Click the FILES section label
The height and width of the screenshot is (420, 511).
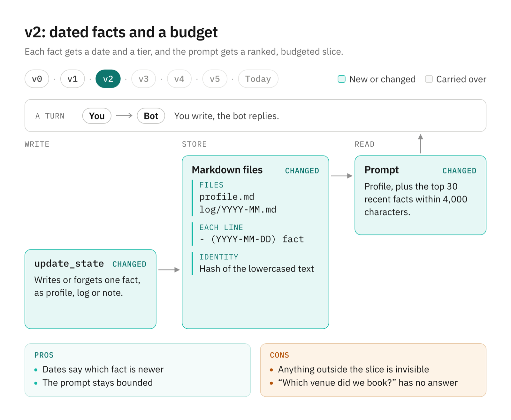(x=211, y=185)
